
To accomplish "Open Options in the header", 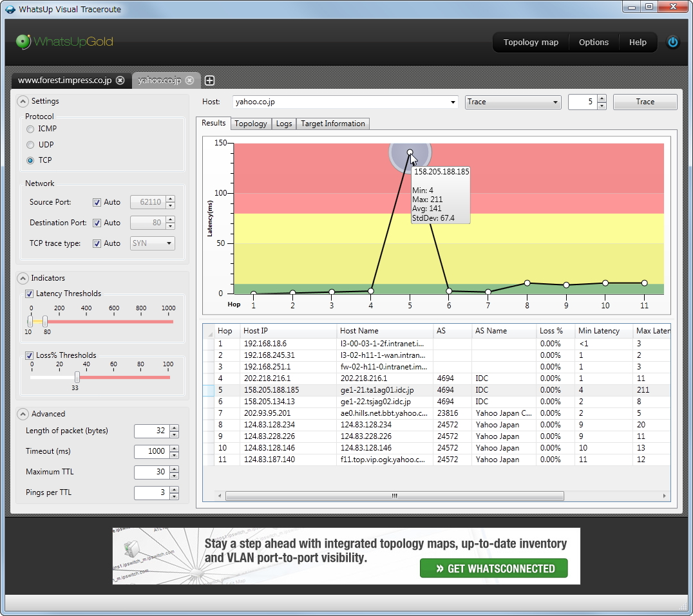I will coord(594,42).
